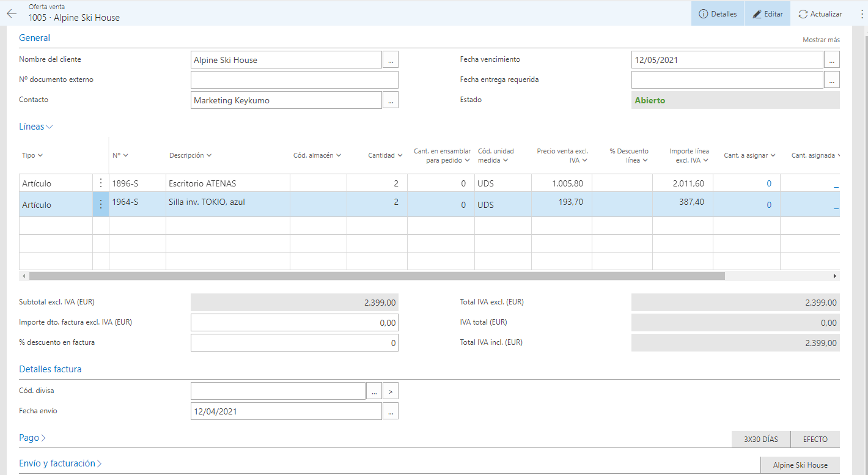
Task: Open lookup for Nombre del cliente
Action: [391, 60]
